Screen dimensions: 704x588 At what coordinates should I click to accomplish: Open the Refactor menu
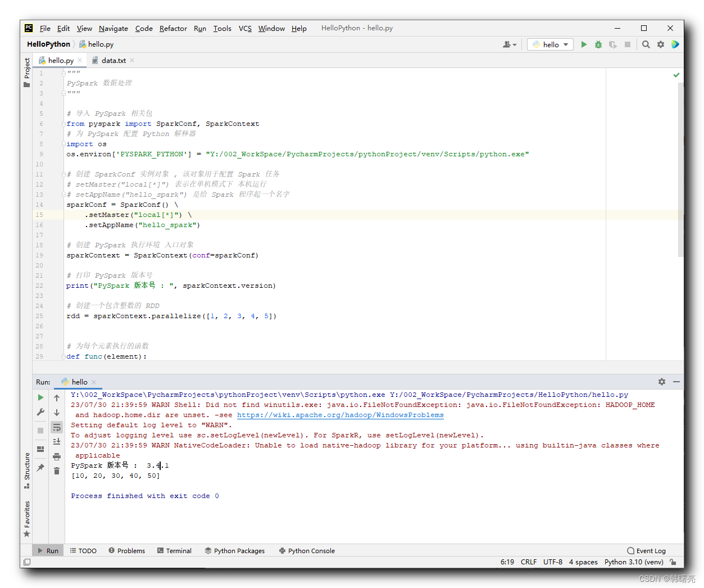coord(173,28)
